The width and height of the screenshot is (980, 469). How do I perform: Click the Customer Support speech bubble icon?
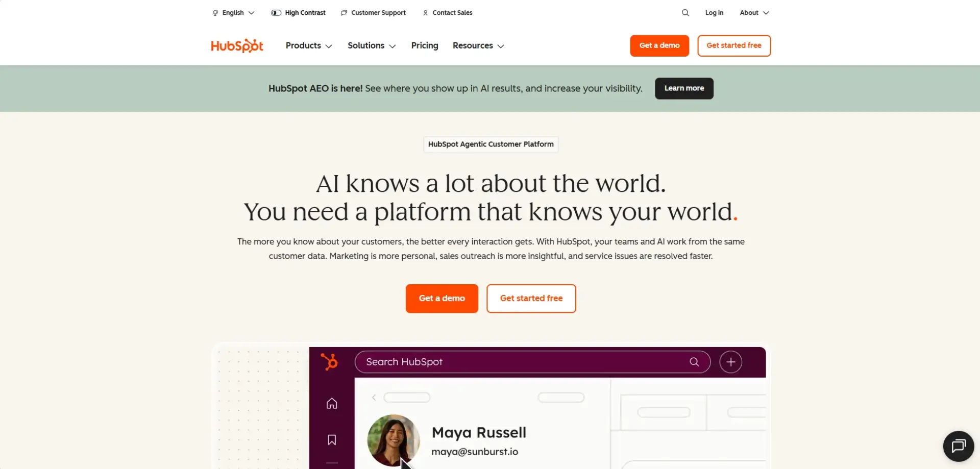click(x=344, y=13)
